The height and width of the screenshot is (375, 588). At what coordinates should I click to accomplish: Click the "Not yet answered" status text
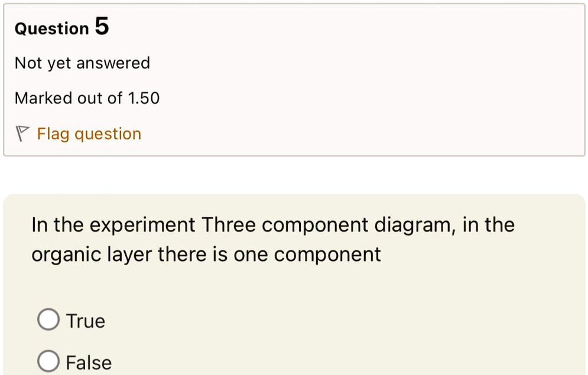pyautogui.click(x=82, y=63)
